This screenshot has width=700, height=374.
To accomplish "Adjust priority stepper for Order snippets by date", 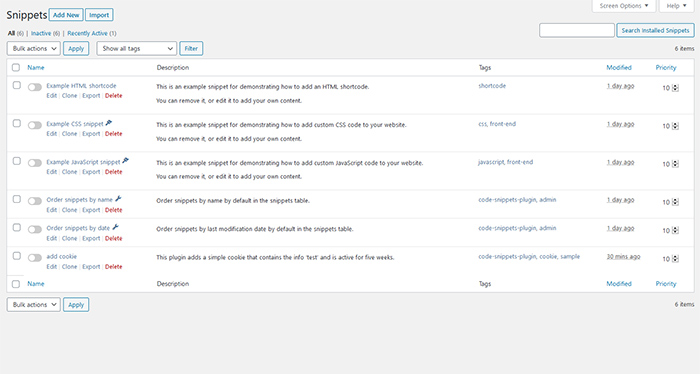I will click(675, 231).
